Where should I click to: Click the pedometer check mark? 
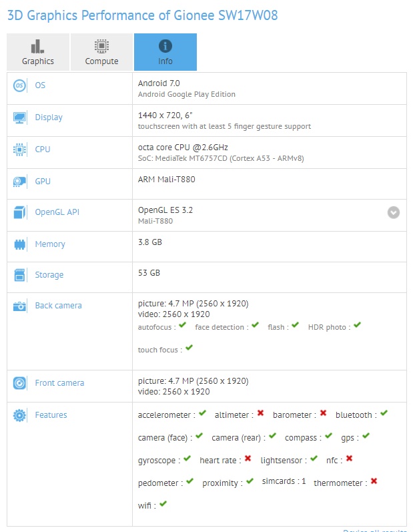tap(189, 481)
